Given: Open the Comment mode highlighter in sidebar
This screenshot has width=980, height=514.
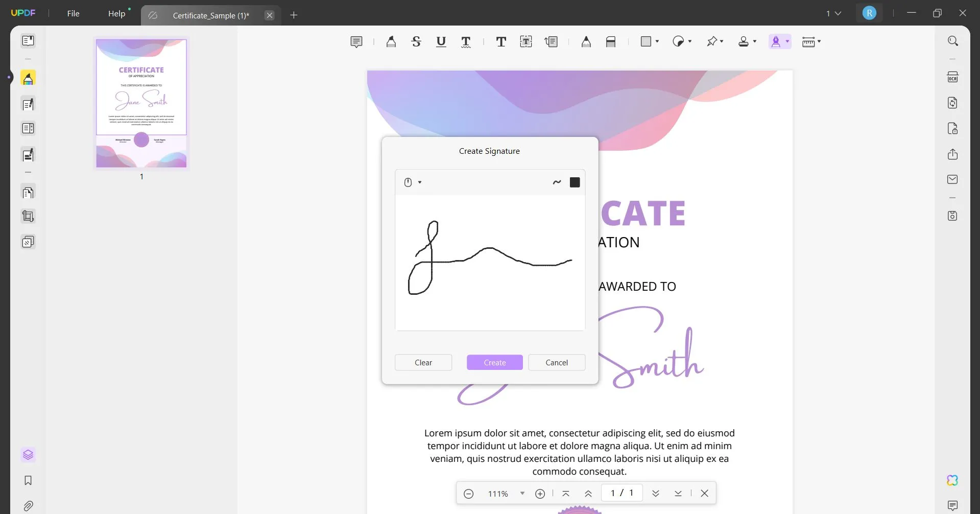Looking at the screenshot, I should pyautogui.click(x=28, y=78).
